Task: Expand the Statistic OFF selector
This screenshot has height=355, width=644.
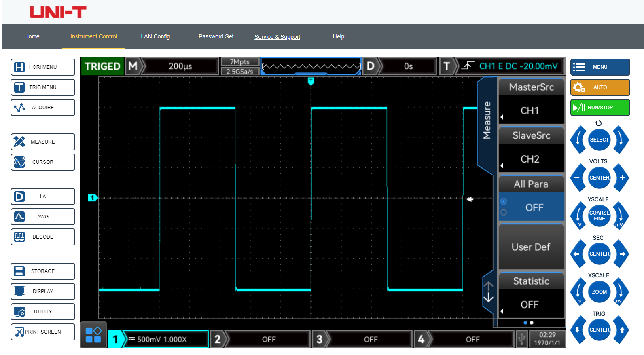Action: pyautogui.click(x=531, y=305)
